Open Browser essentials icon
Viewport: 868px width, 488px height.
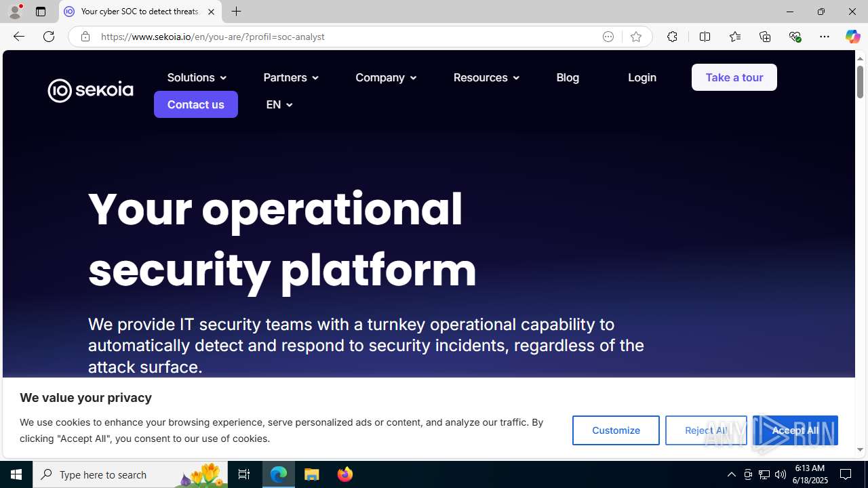pos(795,37)
